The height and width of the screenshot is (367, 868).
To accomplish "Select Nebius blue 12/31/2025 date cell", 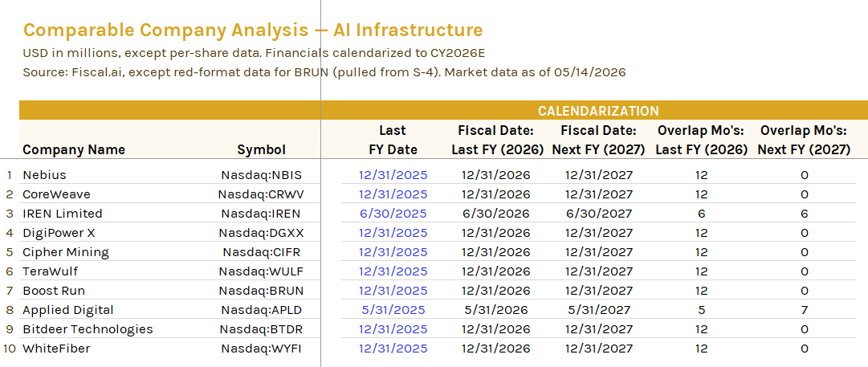I will pos(393,175).
